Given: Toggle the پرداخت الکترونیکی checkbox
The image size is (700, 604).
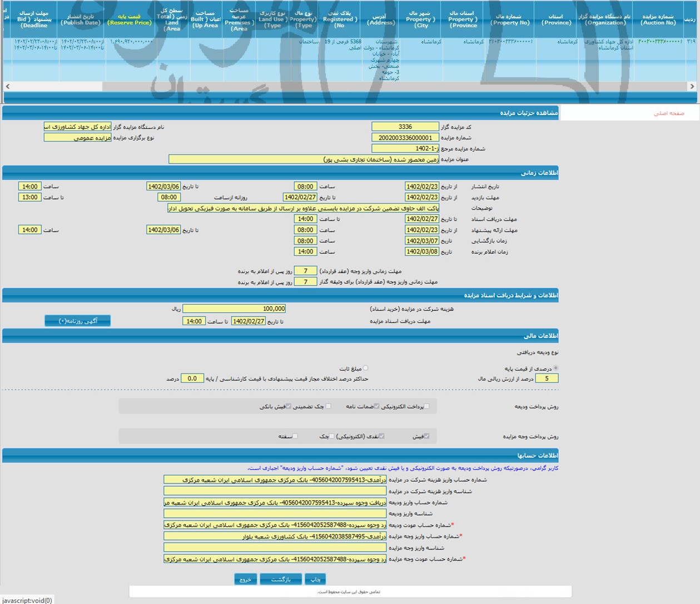Looking at the screenshot, I should 427,406.
